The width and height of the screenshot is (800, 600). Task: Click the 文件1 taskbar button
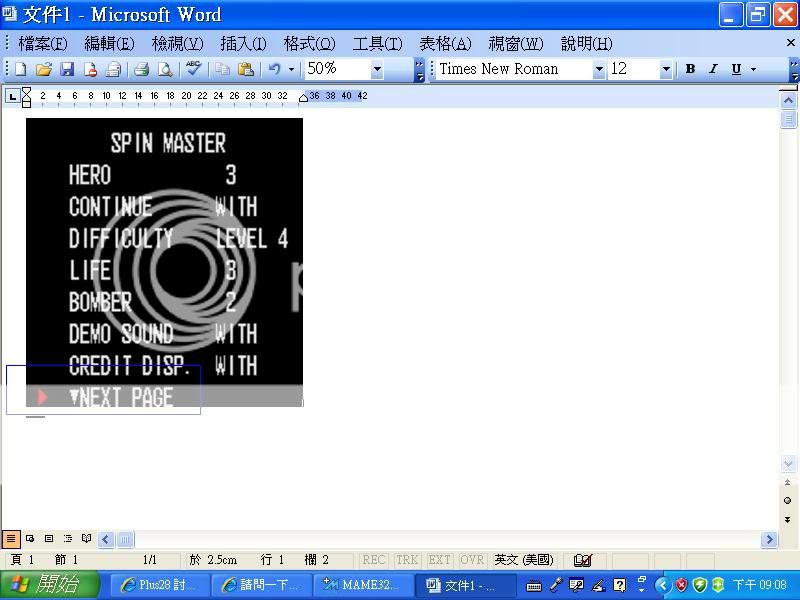click(x=464, y=585)
